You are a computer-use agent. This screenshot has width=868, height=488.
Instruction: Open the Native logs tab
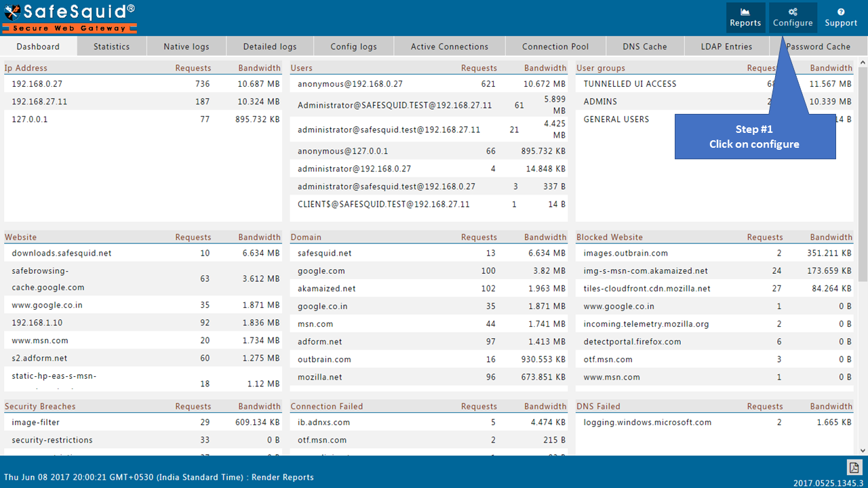pyautogui.click(x=186, y=46)
